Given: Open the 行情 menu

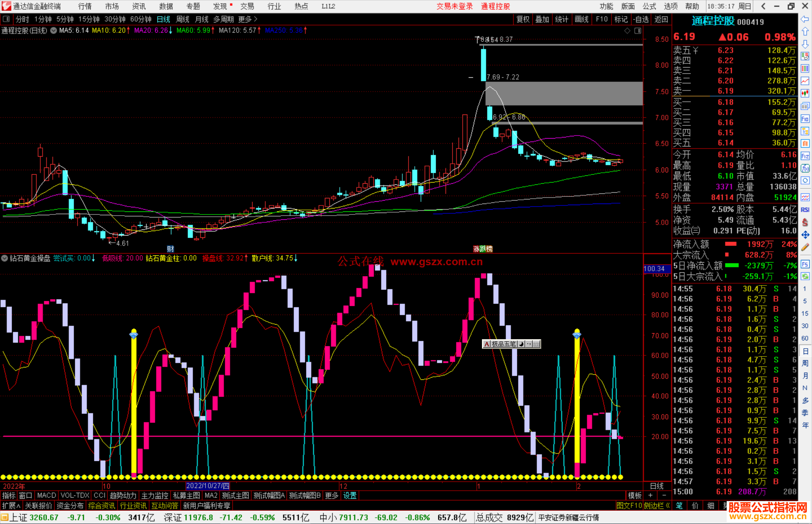Looking at the screenshot, I should (85, 6).
